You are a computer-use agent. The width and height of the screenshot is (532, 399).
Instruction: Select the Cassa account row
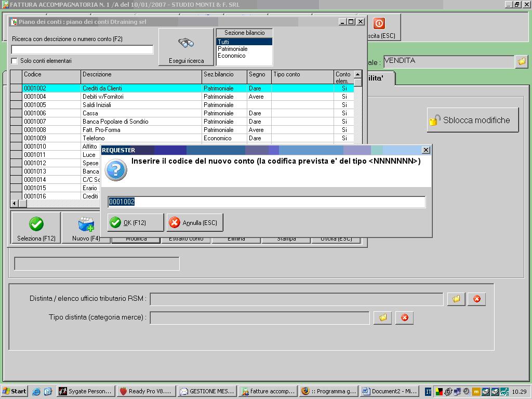pyautogui.click(x=188, y=113)
